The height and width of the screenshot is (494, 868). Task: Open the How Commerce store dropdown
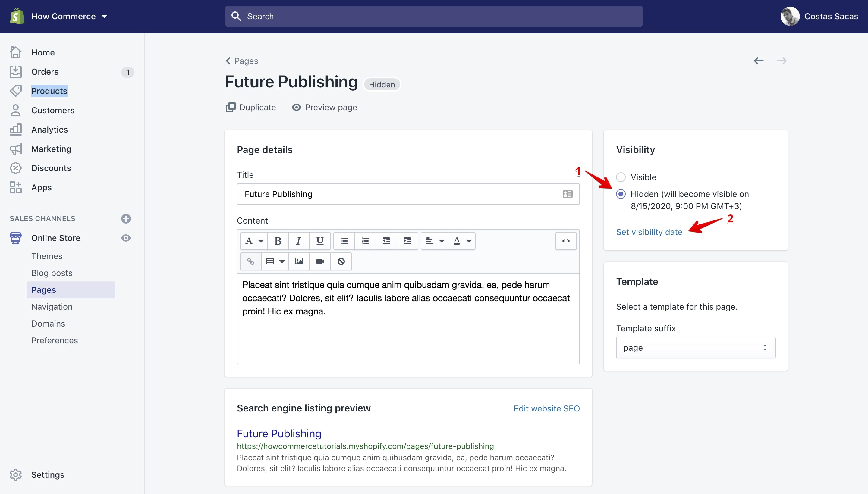point(69,16)
